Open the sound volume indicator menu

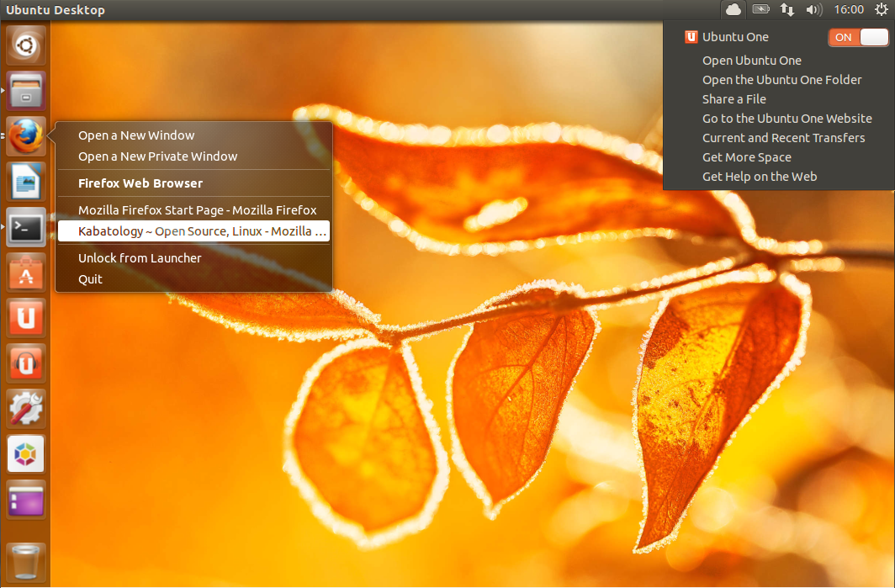[x=813, y=10]
